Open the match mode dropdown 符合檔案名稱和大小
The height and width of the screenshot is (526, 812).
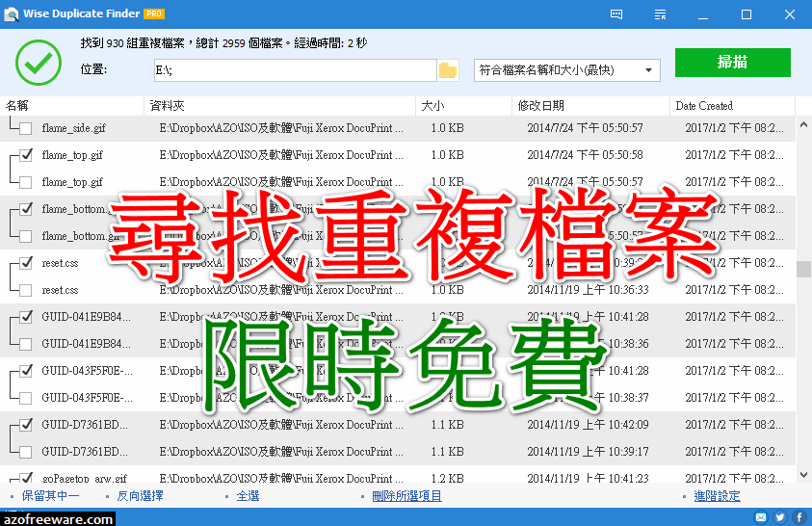point(567,70)
